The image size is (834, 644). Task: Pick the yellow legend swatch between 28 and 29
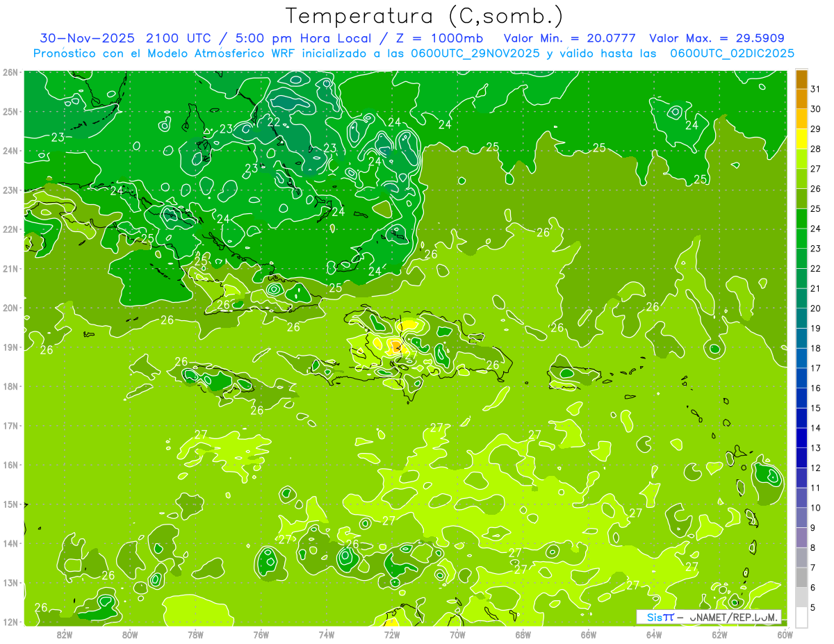801,139
